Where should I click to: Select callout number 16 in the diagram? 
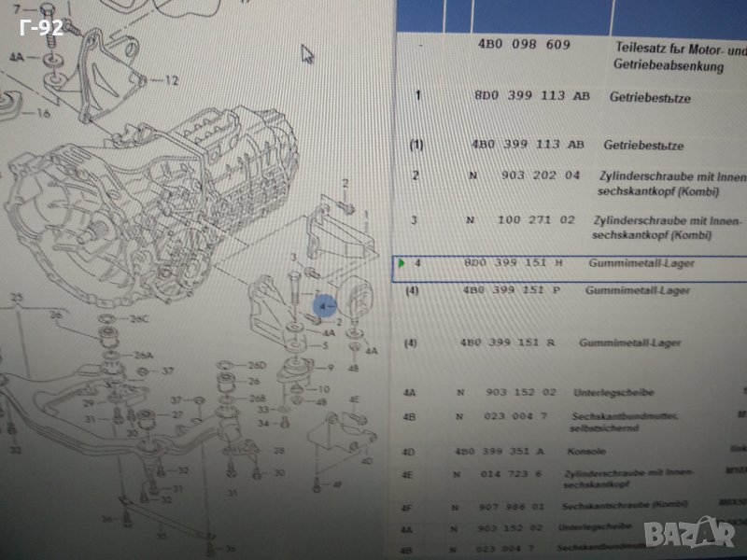43,113
